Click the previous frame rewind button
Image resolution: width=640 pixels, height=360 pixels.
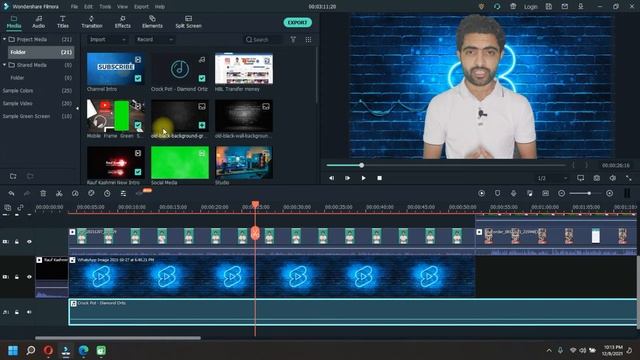(x=331, y=178)
